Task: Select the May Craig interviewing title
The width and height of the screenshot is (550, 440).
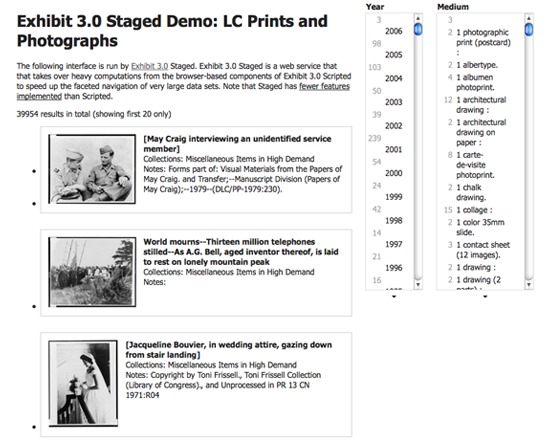Action: click(x=237, y=144)
